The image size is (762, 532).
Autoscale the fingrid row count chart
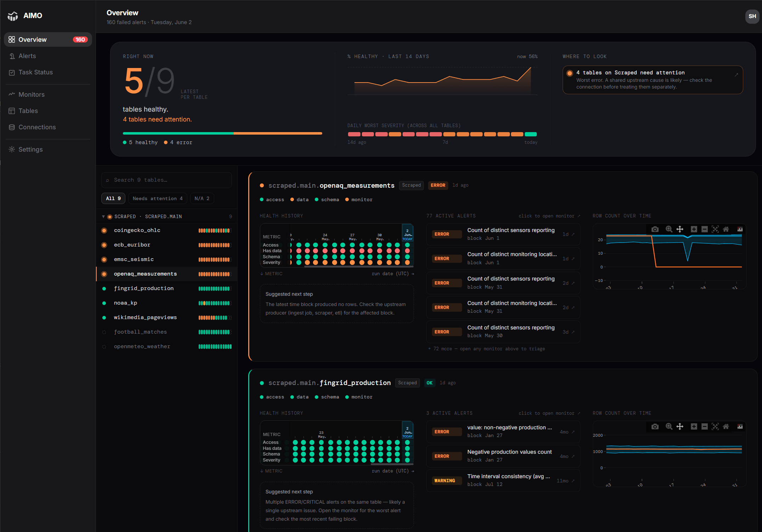coord(715,426)
